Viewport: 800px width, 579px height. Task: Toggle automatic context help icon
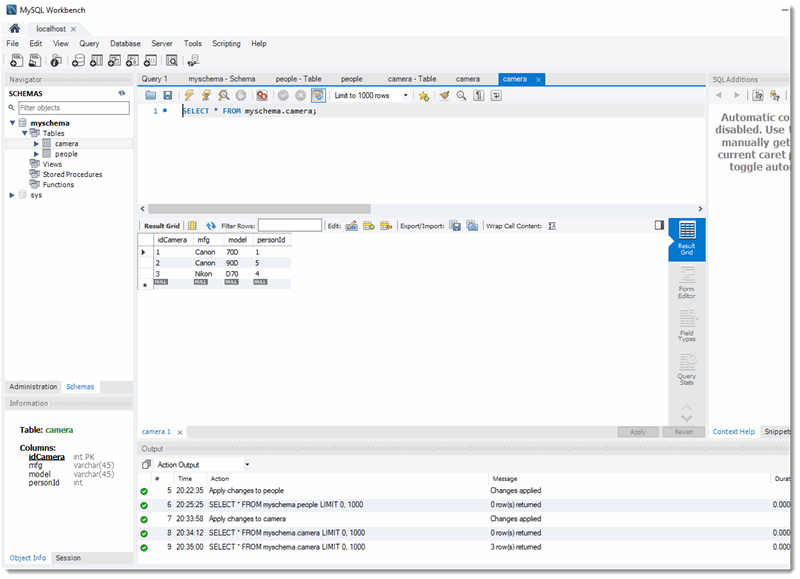coord(775,95)
